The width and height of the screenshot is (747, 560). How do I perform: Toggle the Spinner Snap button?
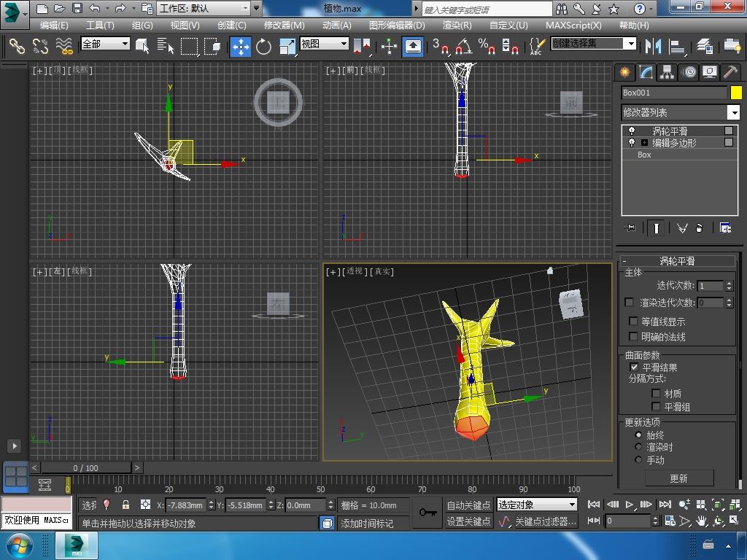(x=510, y=46)
